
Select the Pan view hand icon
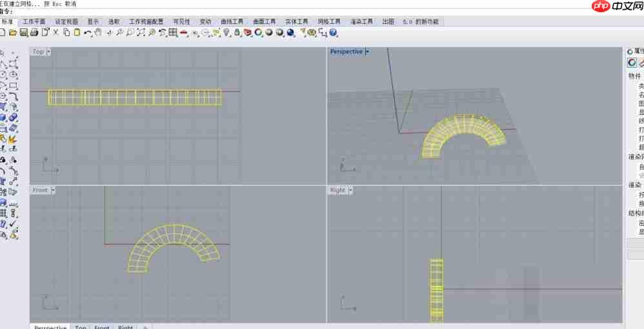click(x=97, y=32)
